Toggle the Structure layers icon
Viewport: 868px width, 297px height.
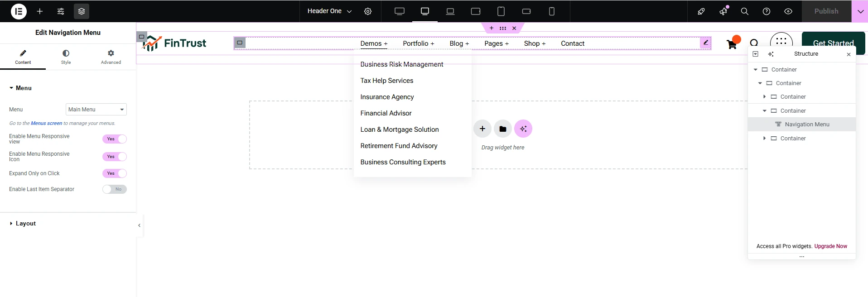pyautogui.click(x=82, y=11)
